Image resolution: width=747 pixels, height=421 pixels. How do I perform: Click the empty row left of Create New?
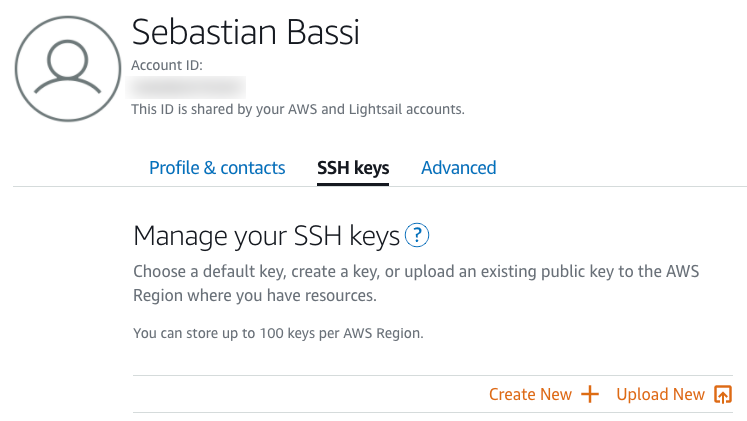[x=310, y=394]
